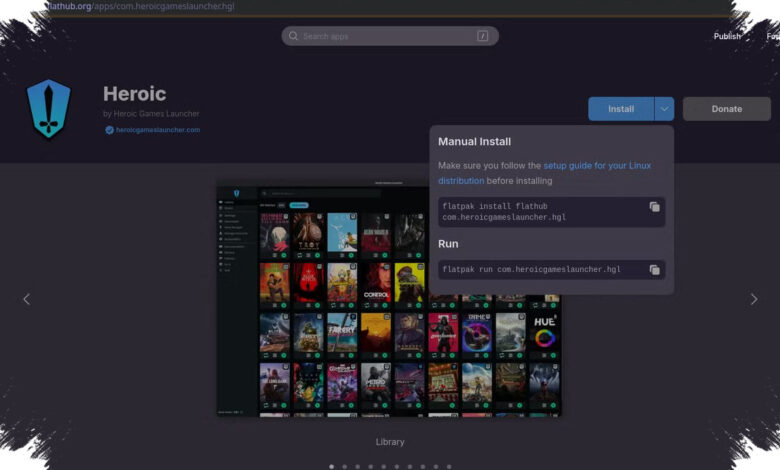This screenshot has width=780, height=470.
Task: Click the 'Library' screenshot caption
Action: [x=390, y=442]
